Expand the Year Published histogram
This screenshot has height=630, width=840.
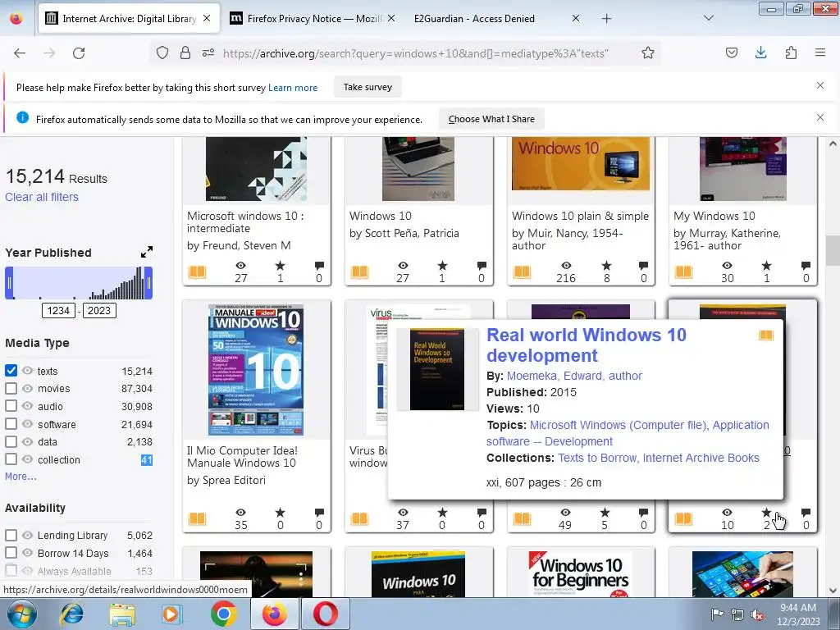click(x=147, y=252)
